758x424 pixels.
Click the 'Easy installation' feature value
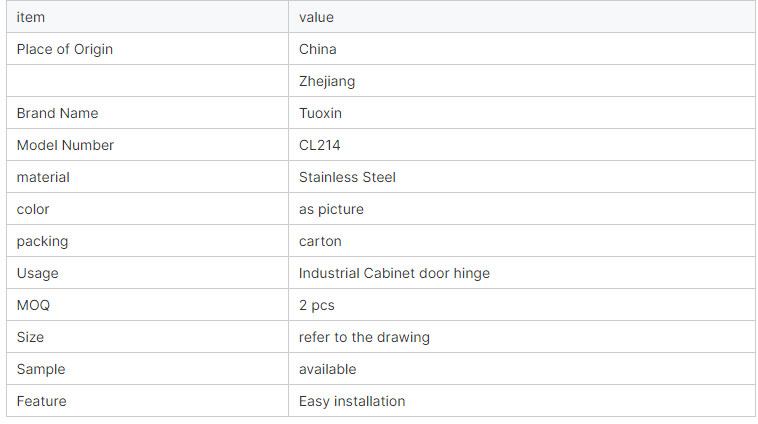[x=352, y=401]
